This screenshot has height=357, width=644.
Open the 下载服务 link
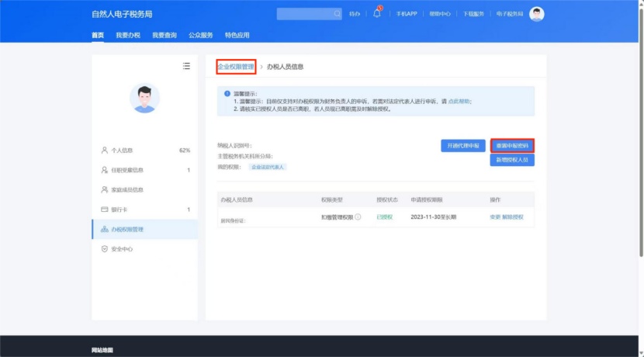(473, 14)
